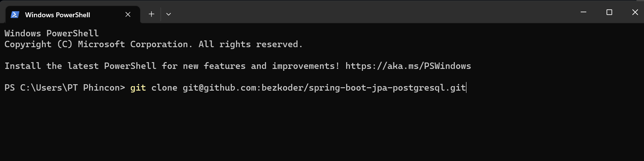Screen dimensions: 644x161
Task: Maximize the terminal window
Action: [609, 12]
